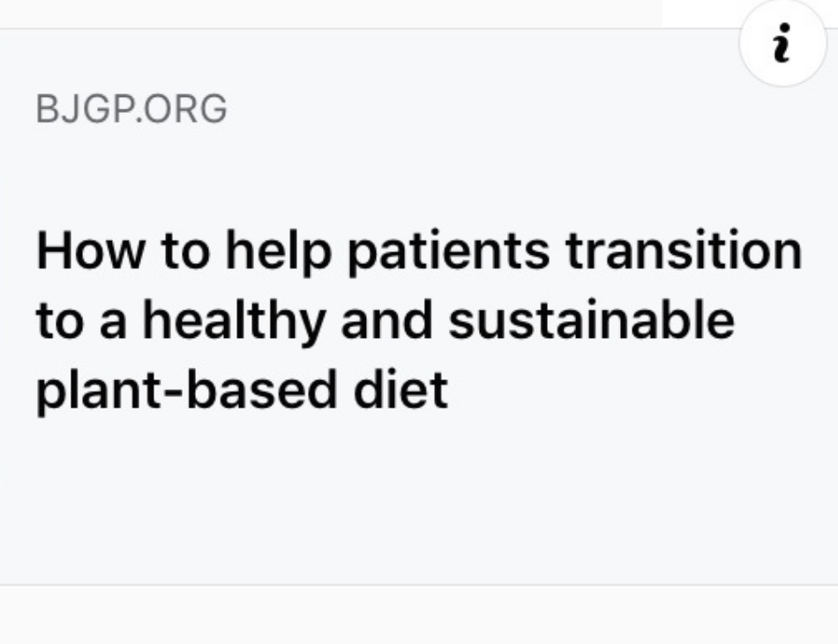Click the words 'plant-based diet'

(x=242, y=391)
